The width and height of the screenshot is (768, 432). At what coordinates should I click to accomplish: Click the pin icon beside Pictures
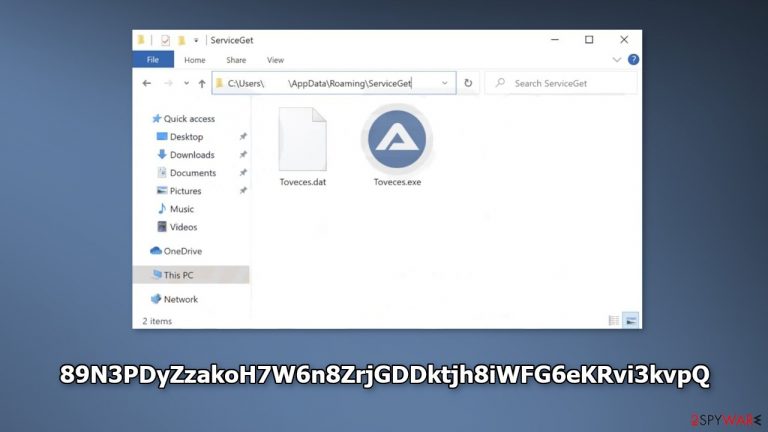coord(243,191)
